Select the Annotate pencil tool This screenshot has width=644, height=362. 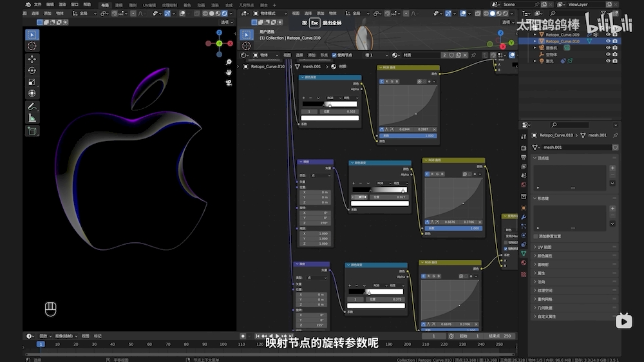[32, 107]
